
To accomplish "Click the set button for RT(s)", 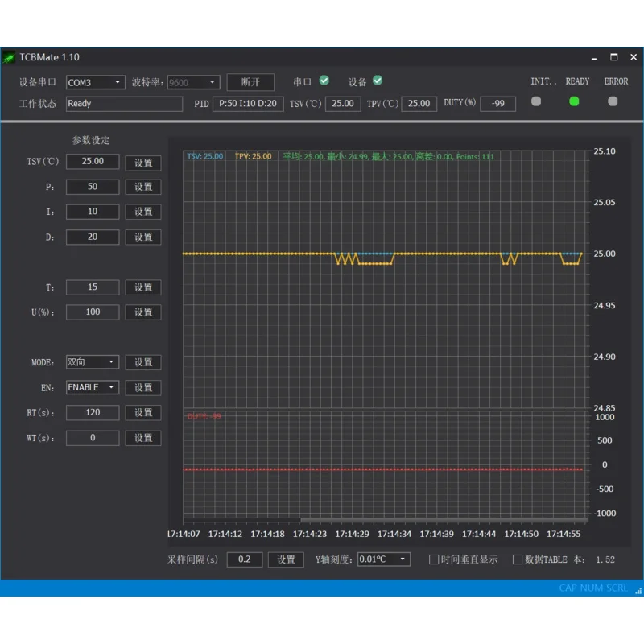I will tap(143, 412).
